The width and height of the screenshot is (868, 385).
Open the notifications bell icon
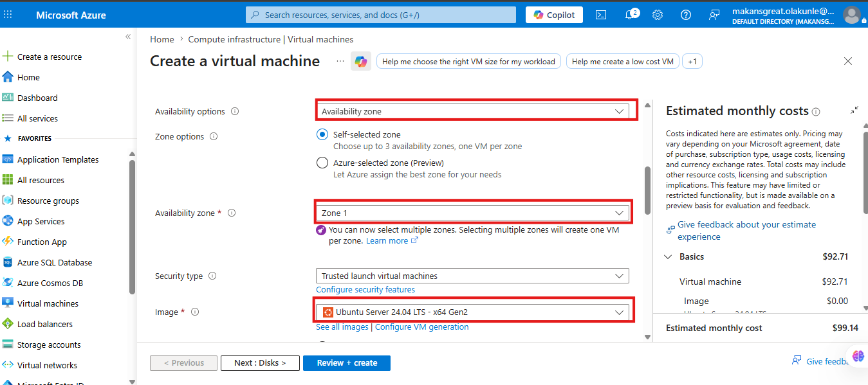(x=631, y=15)
